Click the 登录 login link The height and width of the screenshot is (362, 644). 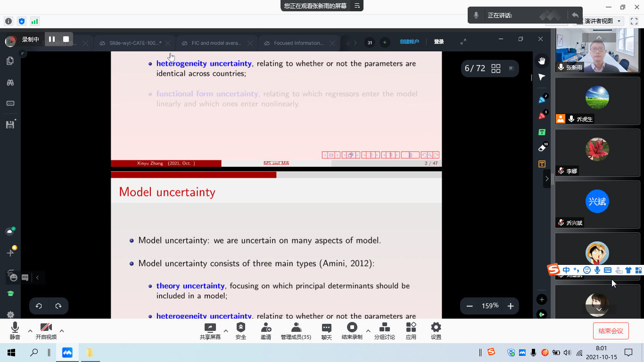[x=438, y=42]
